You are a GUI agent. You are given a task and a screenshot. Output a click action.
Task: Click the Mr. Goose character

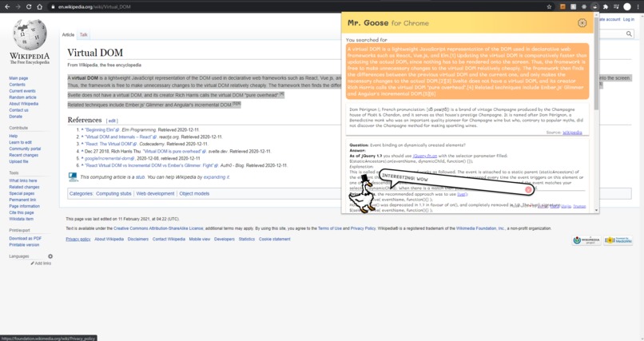tap(364, 194)
